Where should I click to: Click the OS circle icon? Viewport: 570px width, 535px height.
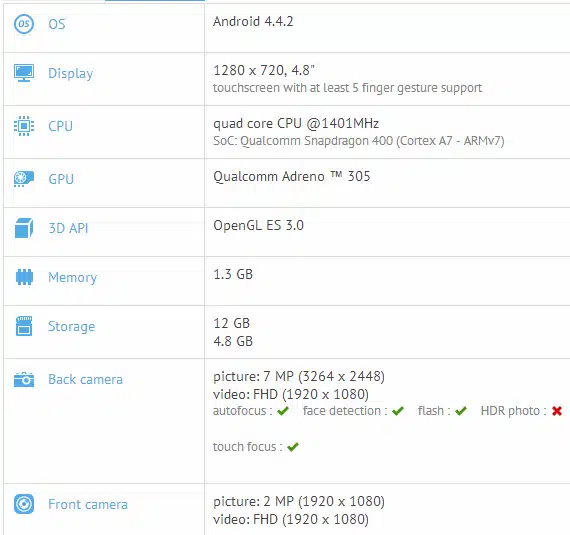(24, 24)
